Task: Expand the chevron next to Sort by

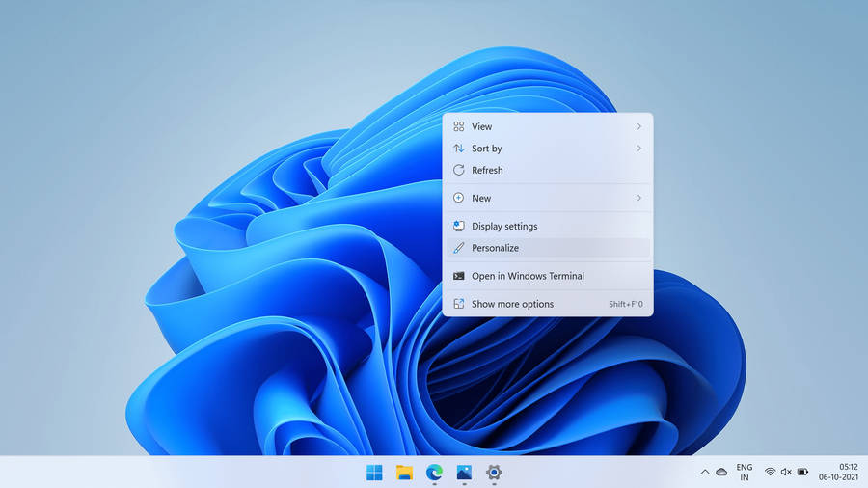Action: [x=638, y=149]
